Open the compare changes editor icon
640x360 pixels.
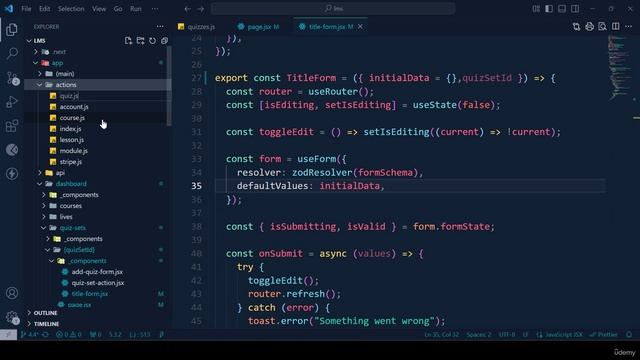pos(576,27)
